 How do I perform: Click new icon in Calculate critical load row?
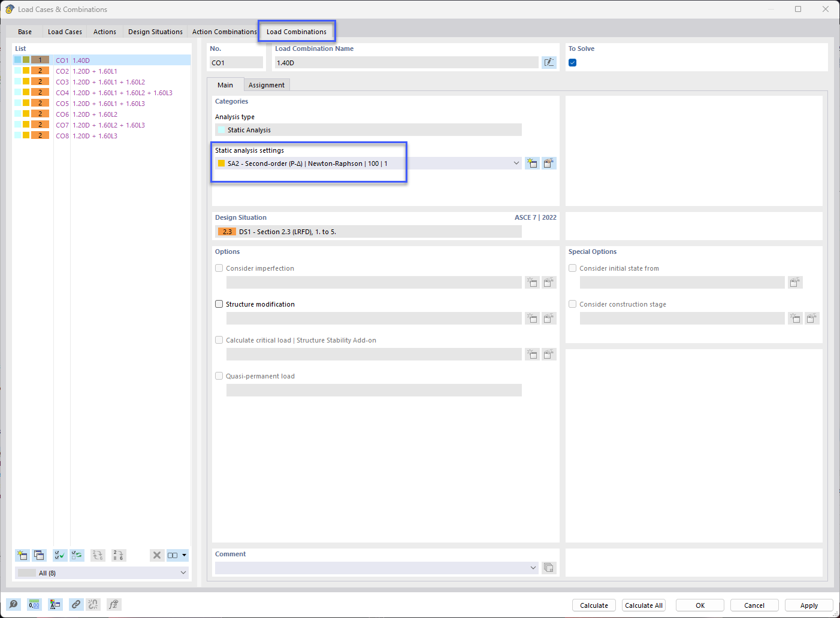532,354
